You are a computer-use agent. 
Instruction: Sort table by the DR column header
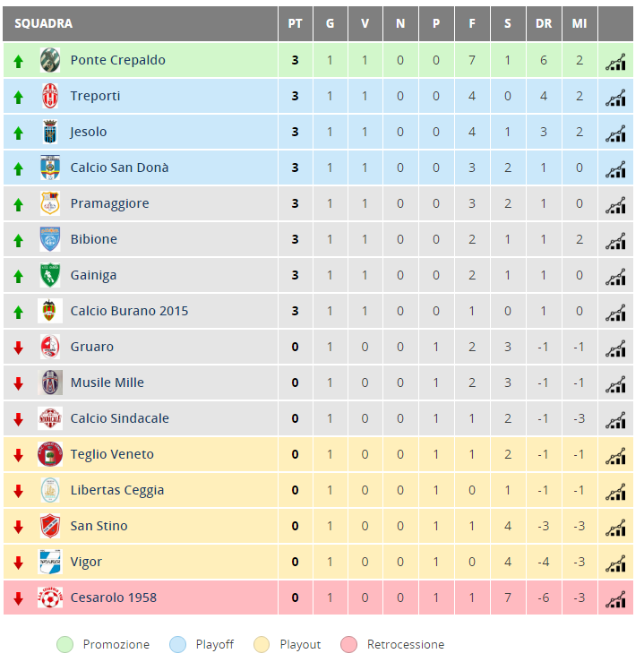(544, 23)
